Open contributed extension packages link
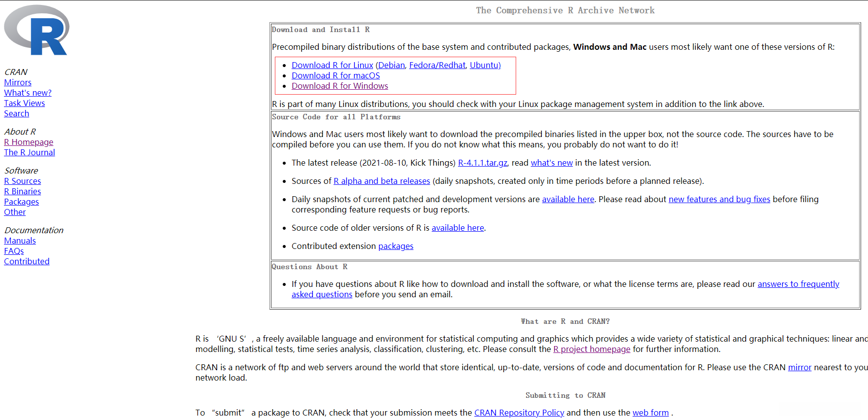The height and width of the screenshot is (420, 868). coord(396,246)
